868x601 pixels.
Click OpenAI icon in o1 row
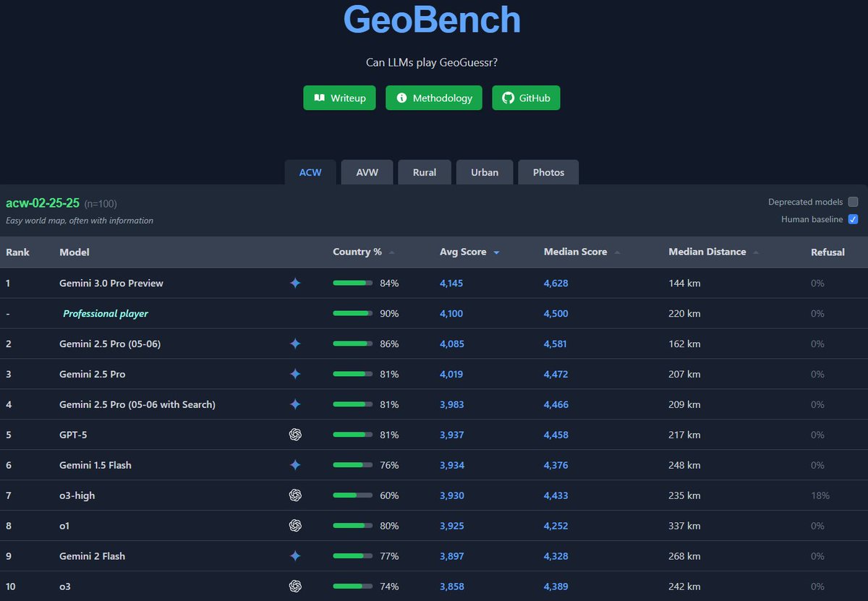point(295,526)
